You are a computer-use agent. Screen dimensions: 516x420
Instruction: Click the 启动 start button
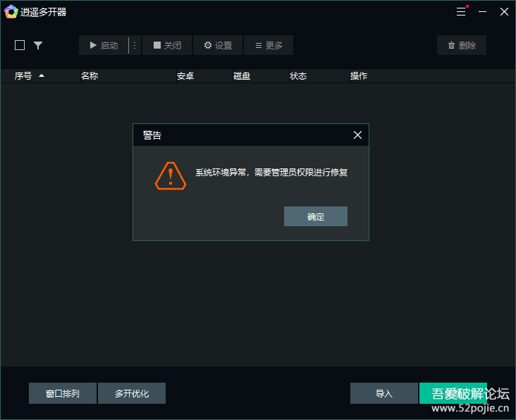[x=104, y=45]
